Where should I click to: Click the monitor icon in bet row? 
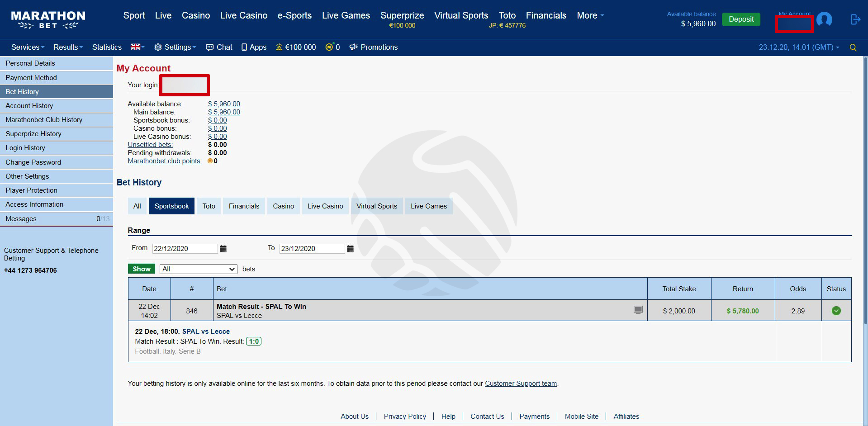tap(638, 310)
